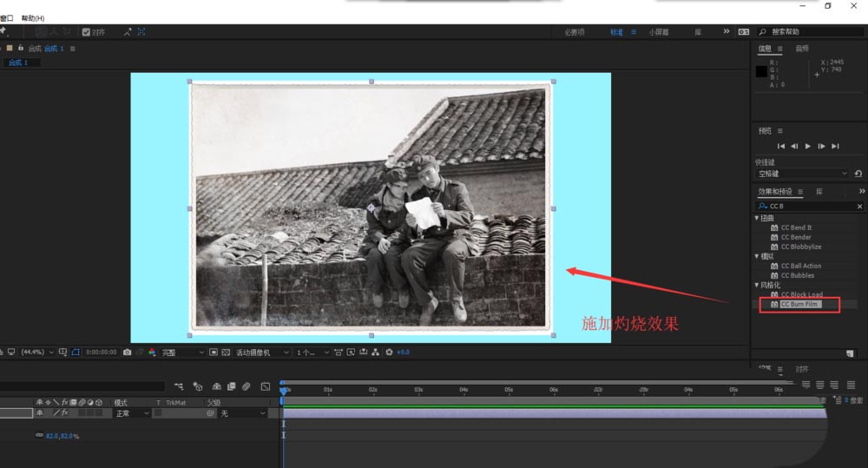Select the CC Bender effect
The image size is (868, 468).
[796, 237]
